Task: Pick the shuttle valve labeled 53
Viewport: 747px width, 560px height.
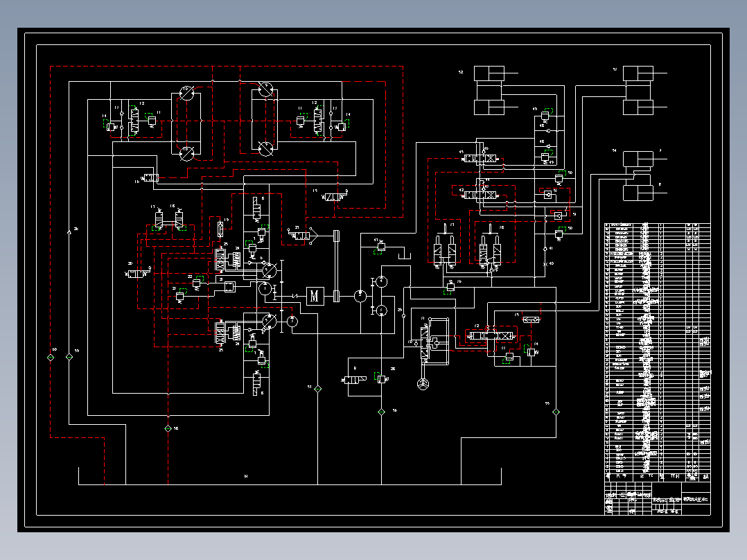Action: 531,320
